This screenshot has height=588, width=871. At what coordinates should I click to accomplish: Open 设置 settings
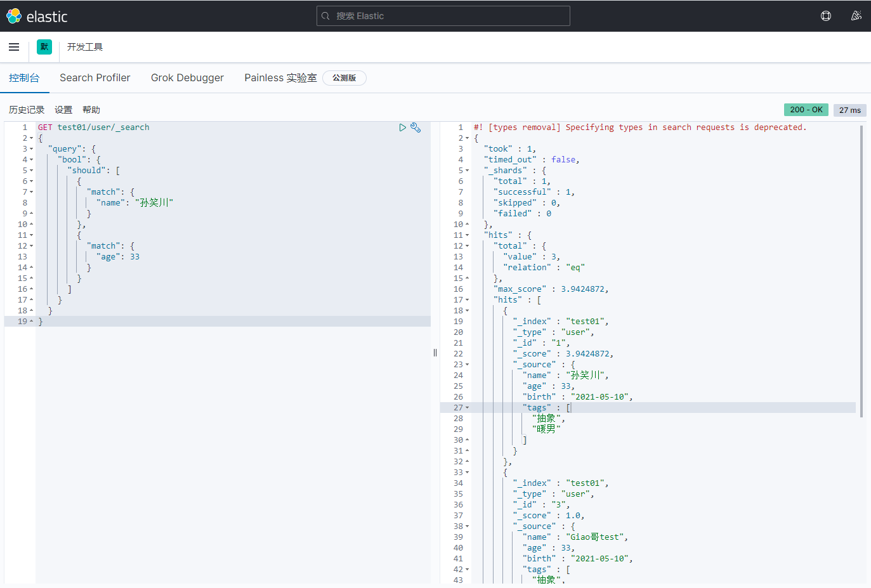(63, 110)
